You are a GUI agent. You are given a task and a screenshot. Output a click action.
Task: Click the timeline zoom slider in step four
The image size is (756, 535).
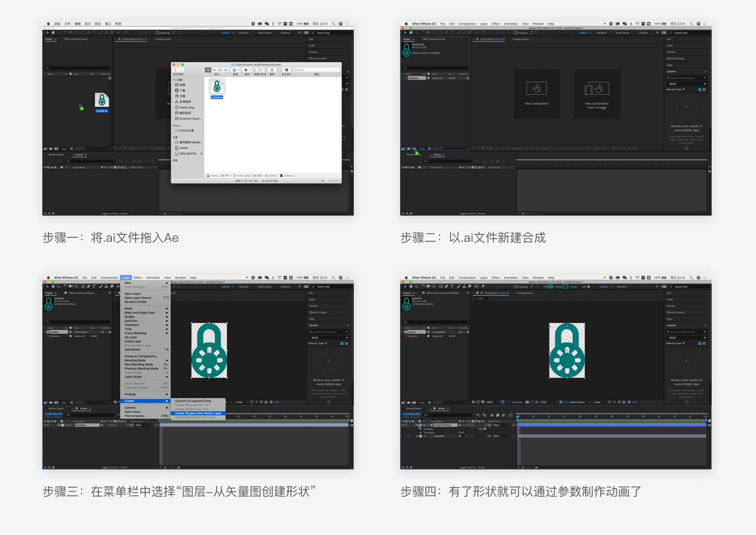pos(523,467)
